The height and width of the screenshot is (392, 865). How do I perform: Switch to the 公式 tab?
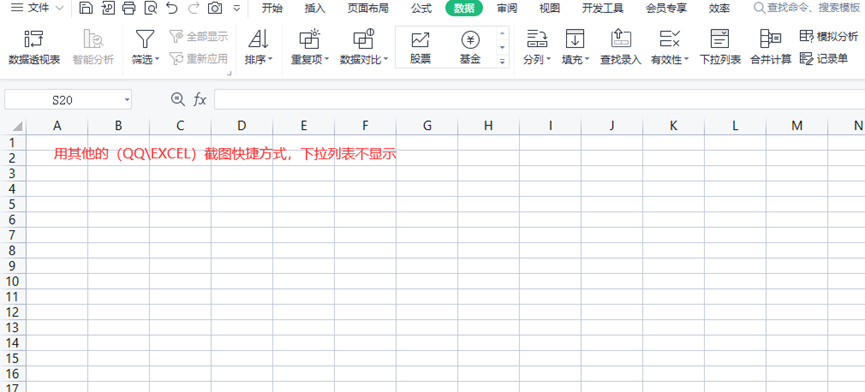tap(421, 8)
